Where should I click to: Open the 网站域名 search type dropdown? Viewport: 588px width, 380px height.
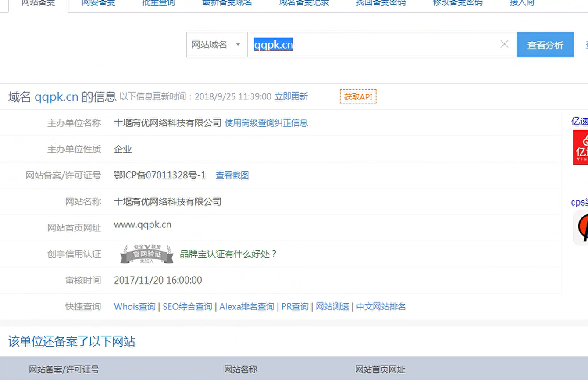pos(217,45)
